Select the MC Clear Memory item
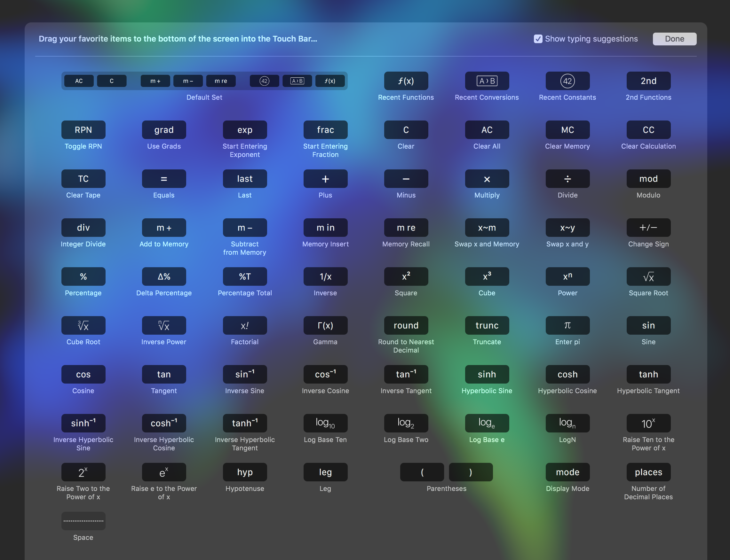730x560 pixels. [x=567, y=130]
